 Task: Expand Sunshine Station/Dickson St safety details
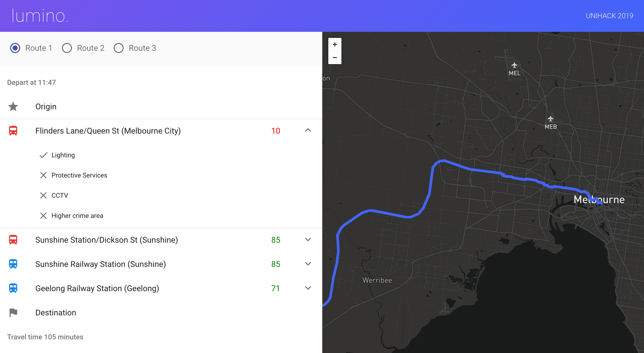[308, 240]
